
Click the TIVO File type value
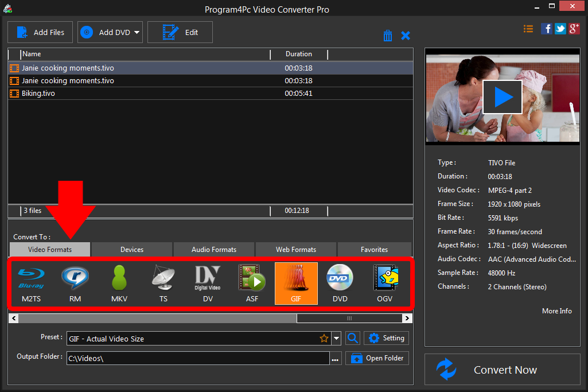pos(501,163)
